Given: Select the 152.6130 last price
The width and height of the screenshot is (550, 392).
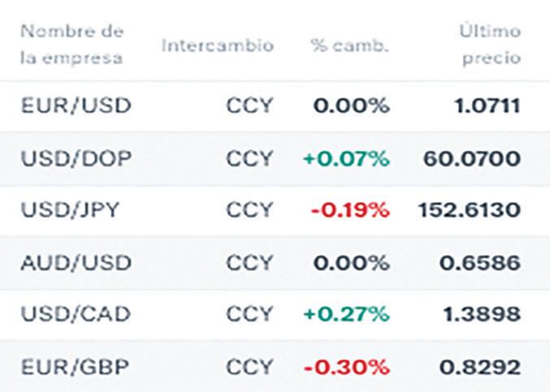Looking at the screenshot, I should (470, 210).
